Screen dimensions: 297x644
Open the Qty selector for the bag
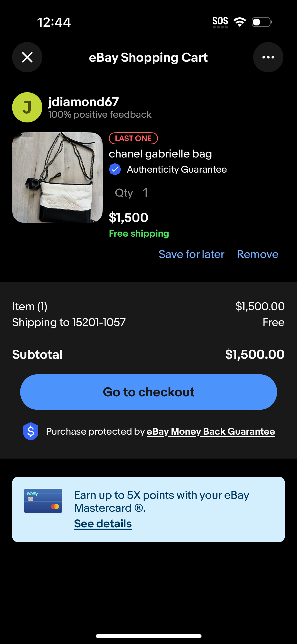click(131, 193)
